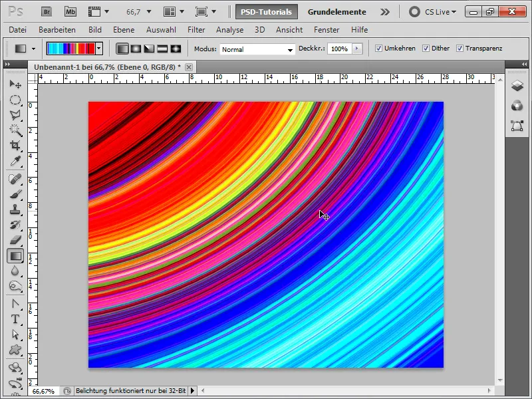Launch Adobe Bridge

47,12
